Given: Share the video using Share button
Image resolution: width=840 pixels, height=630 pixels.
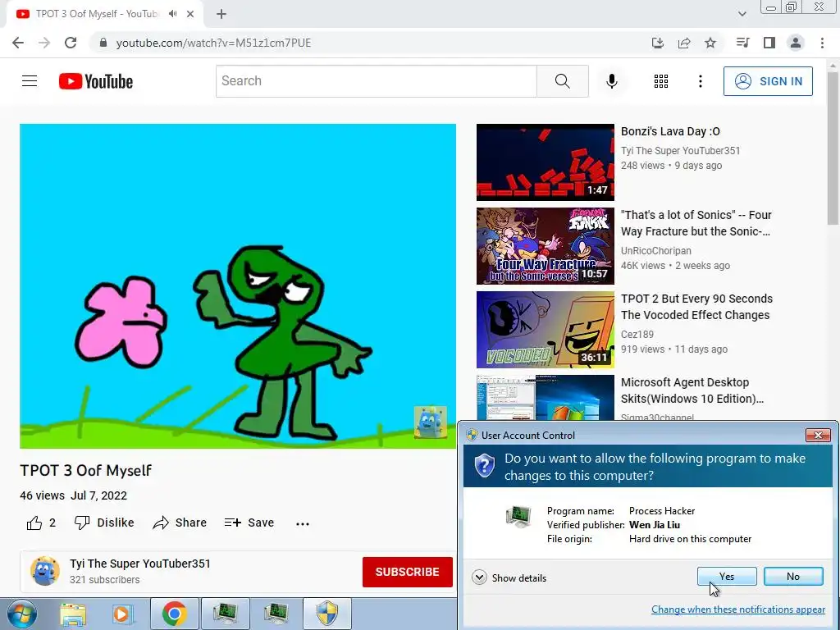Looking at the screenshot, I should tap(180, 523).
